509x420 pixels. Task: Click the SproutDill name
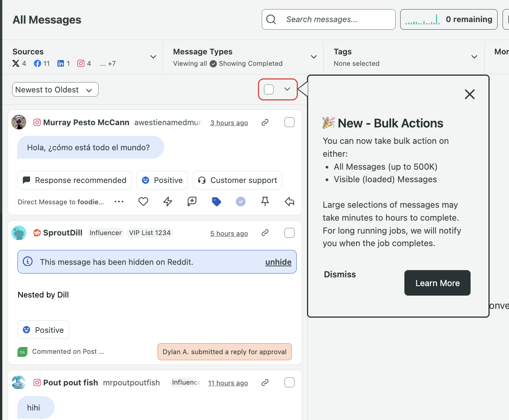point(63,233)
